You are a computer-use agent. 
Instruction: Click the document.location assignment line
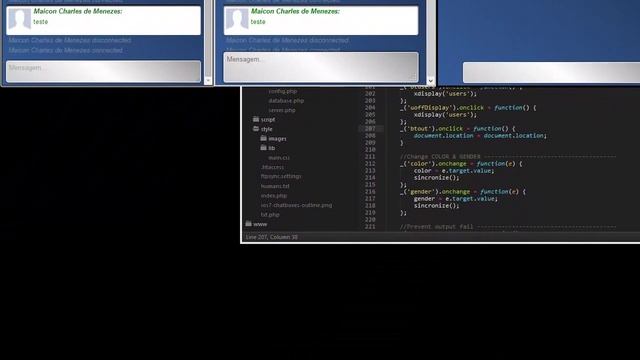coord(480,136)
